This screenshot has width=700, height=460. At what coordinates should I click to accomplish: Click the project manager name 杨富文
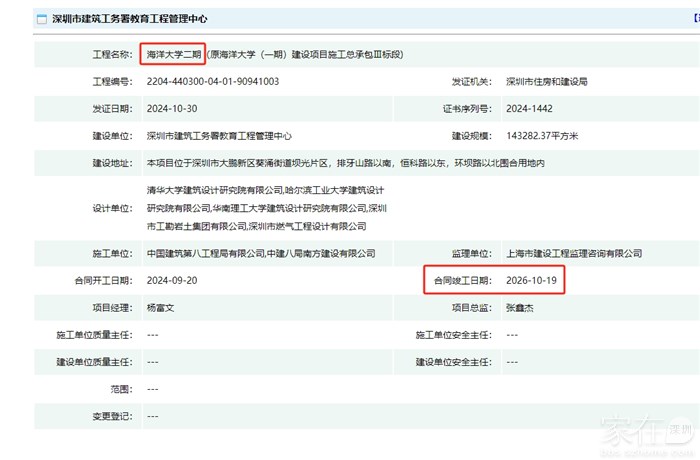164,308
